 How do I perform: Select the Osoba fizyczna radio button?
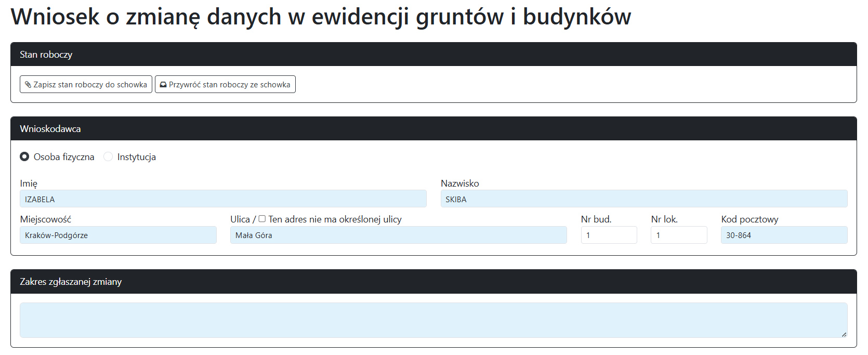[24, 157]
